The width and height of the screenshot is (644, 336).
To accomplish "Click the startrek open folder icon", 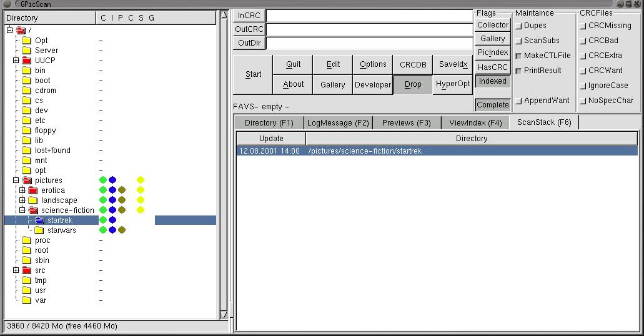I will pyautogui.click(x=39, y=220).
